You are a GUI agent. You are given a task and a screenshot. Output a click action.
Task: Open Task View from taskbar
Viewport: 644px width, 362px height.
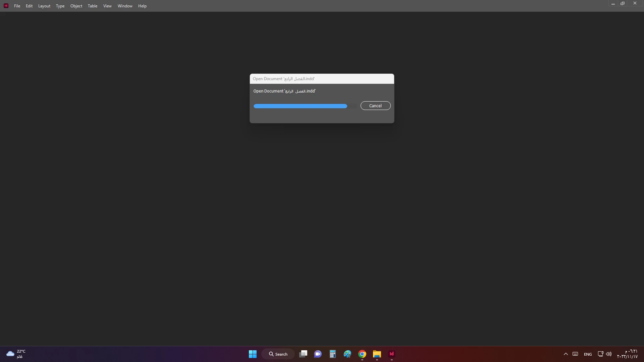click(303, 354)
